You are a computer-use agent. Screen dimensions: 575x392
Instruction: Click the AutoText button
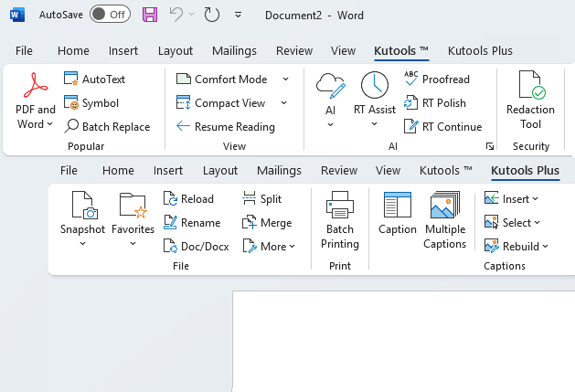tap(94, 79)
